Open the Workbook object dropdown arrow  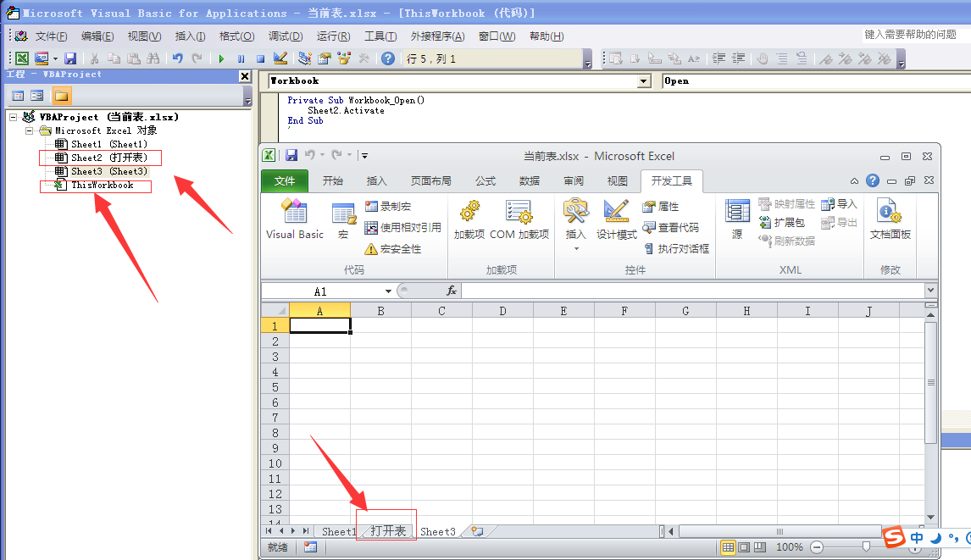[x=644, y=81]
